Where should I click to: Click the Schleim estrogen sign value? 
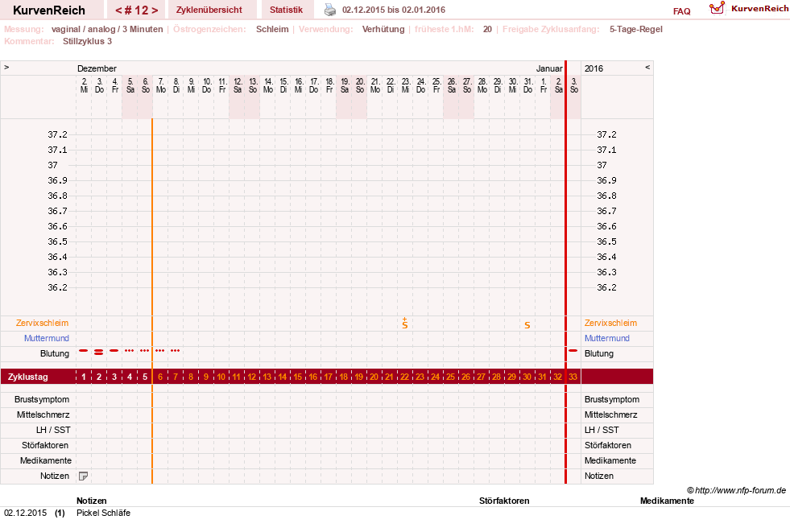(x=272, y=29)
